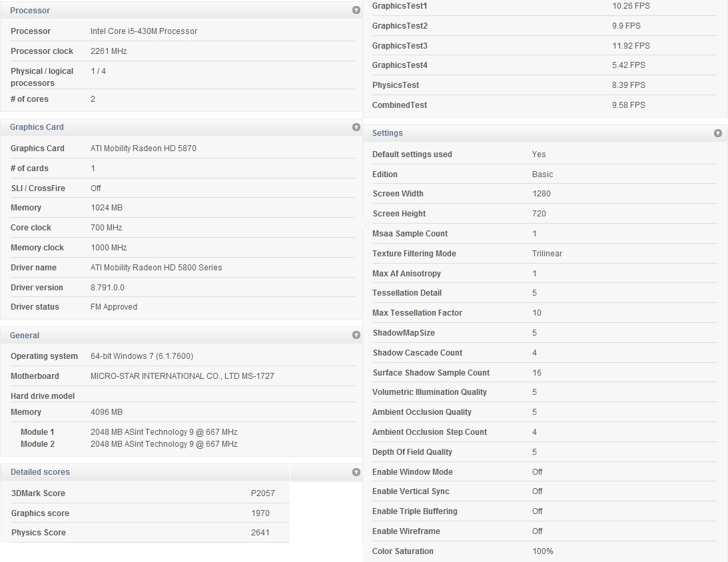Image resolution: width=728 pixels, height=562 pixels.
Task: Collapse the Detailed scores section arrow icon
Action: point(356,472)
